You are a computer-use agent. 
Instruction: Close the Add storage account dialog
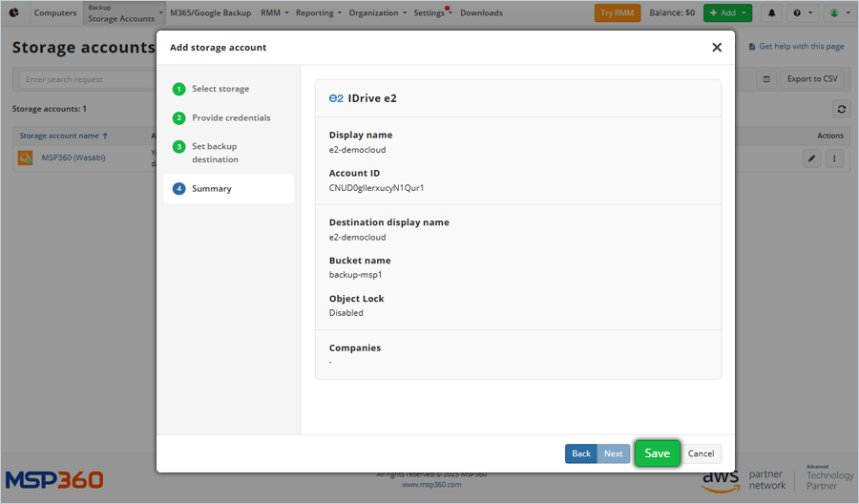point(717,48)
